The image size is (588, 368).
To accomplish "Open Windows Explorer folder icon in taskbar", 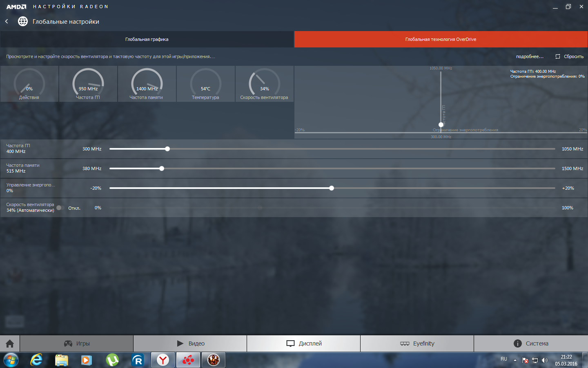I will (62, 360).
